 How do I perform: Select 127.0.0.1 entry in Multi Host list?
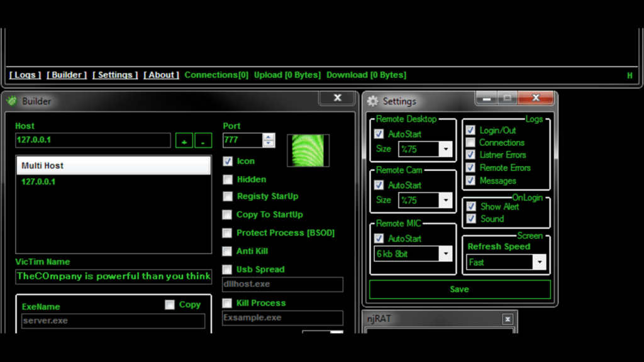tap(38, 182)
